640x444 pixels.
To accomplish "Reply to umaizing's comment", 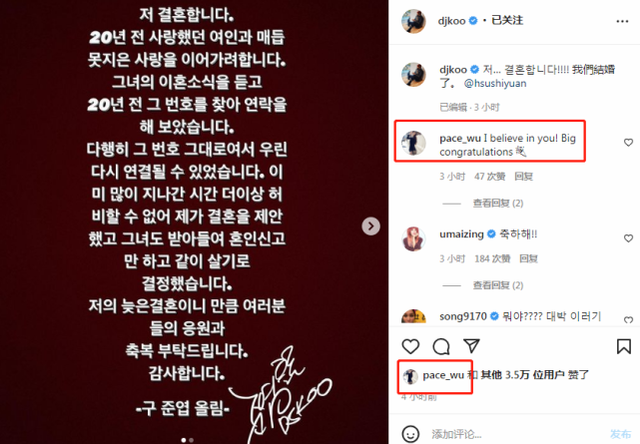I will (529, 259).
